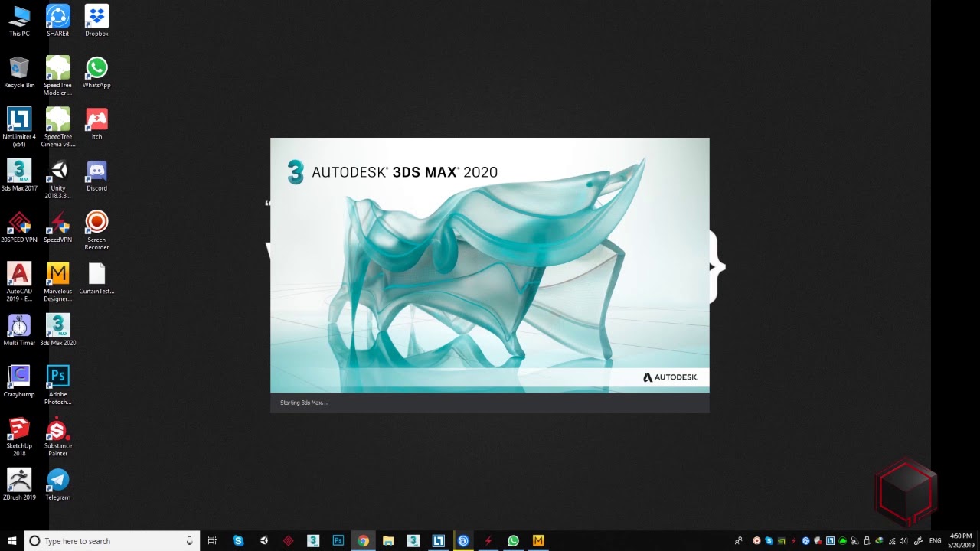
Task: Click the 'Type here to search' box
Action: [112, 540]
